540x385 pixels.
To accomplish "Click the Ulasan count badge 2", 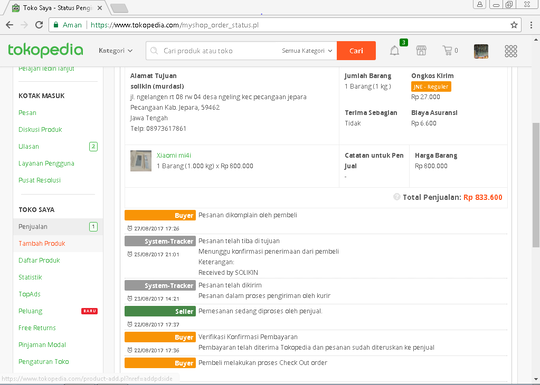I will click(x=93, y=147).
